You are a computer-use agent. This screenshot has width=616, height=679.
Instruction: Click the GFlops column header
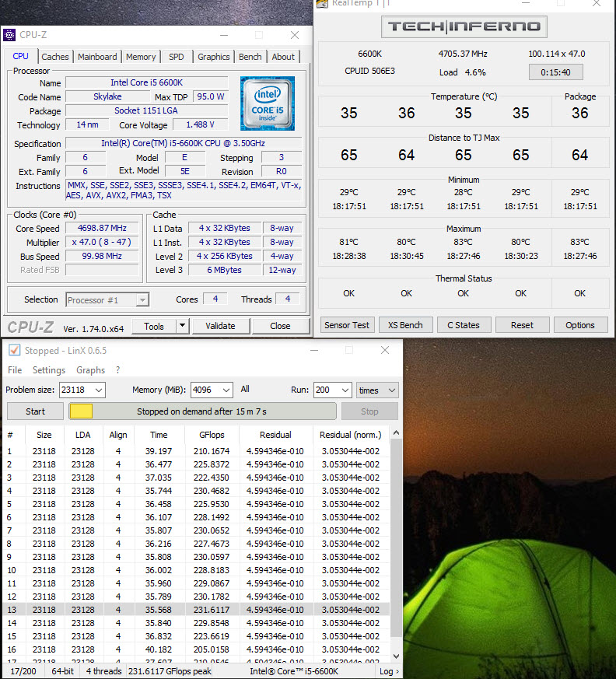coord(212,435)
